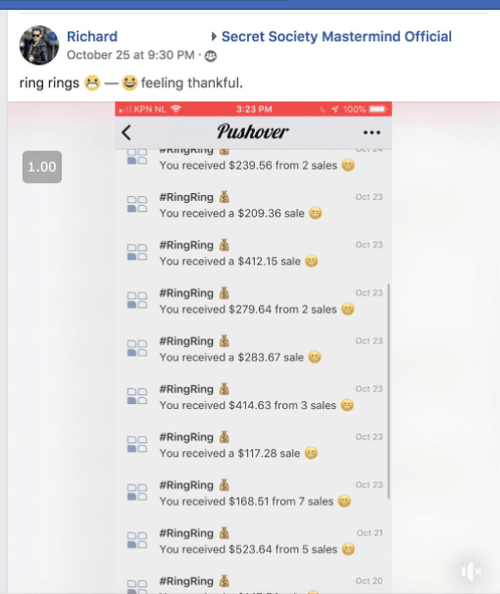
Task: Tap the Pushover back arrow
Action: (x=127, y=133)
